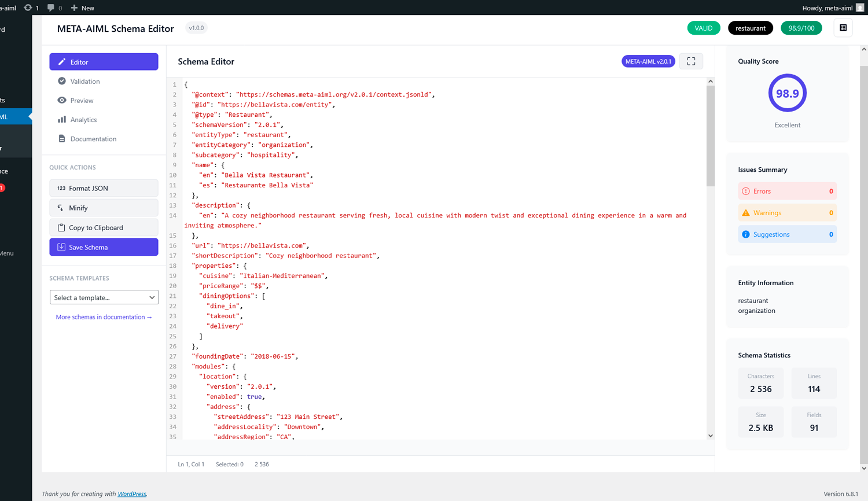Image resolution: width=868 pixels, height=501 pixels.
Task: Click the 98.9 quality score ring
Action: click(x=788, y=93)
